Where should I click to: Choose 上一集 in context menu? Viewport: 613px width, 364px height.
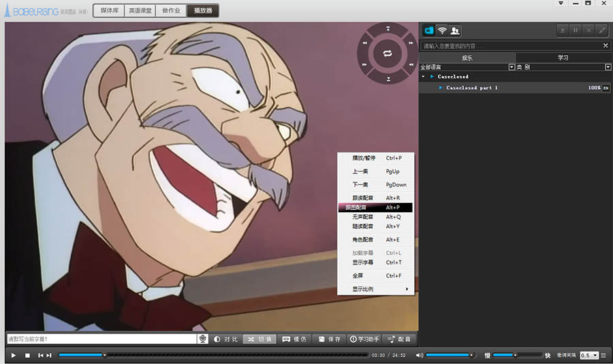(376, 171)
